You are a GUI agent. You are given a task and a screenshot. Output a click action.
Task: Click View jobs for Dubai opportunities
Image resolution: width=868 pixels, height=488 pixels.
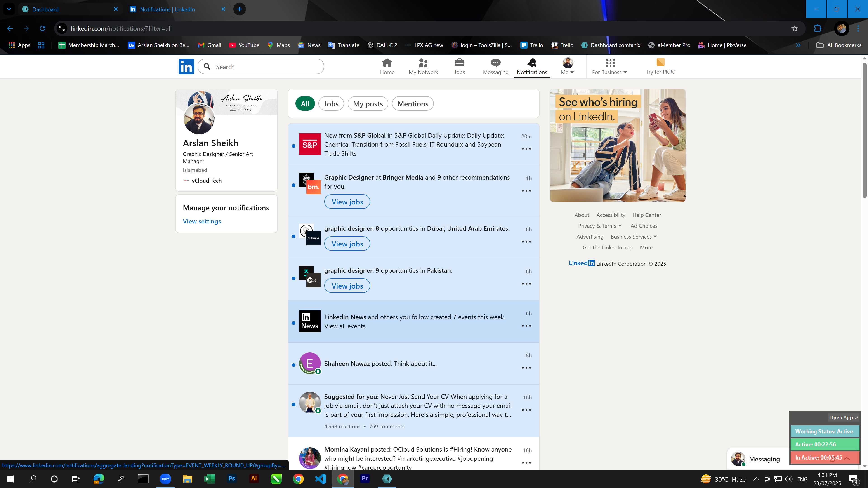click(347, 244)
